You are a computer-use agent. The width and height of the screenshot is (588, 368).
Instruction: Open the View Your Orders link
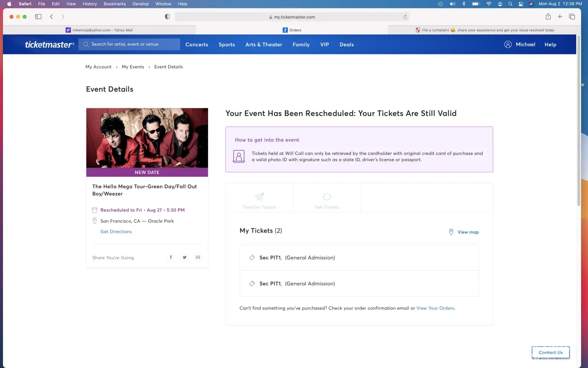tap(435, 308)
